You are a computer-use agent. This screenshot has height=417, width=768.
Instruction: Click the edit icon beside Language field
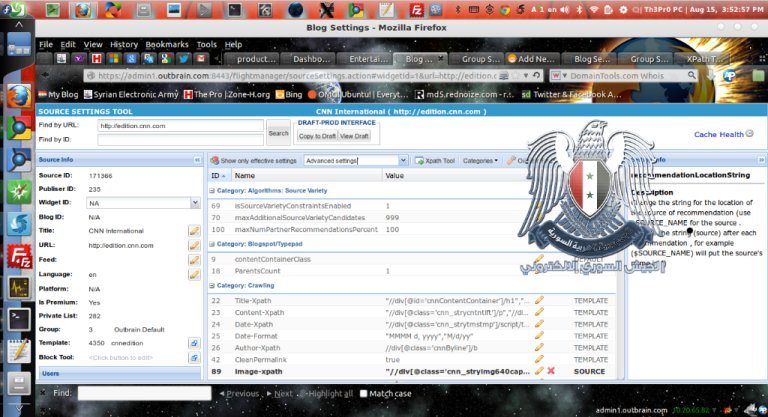[194, 274]
